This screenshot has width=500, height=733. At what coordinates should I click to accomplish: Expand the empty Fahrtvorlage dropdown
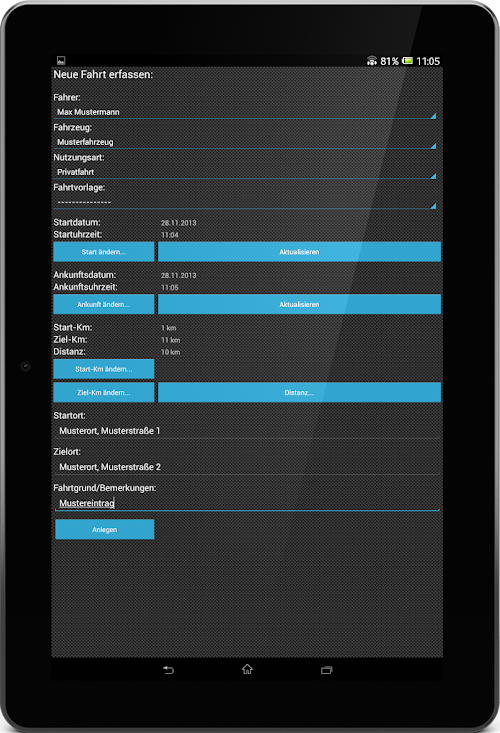coord(246,202)
